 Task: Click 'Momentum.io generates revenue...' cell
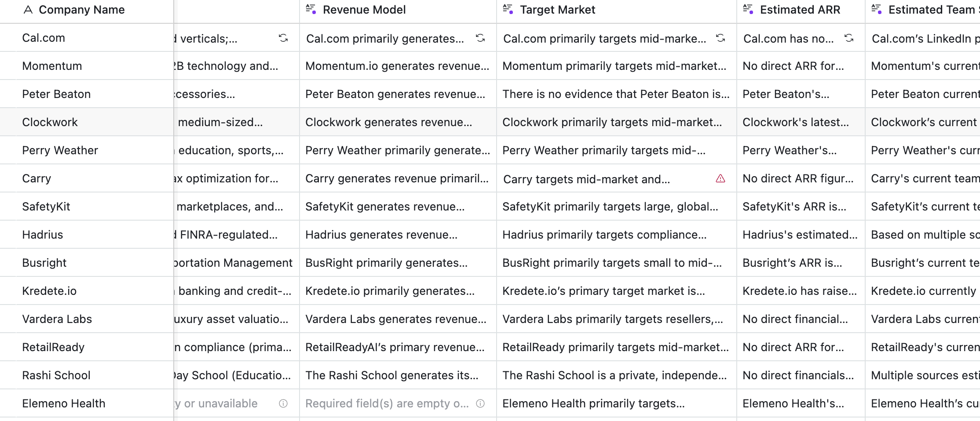[398, 66]
